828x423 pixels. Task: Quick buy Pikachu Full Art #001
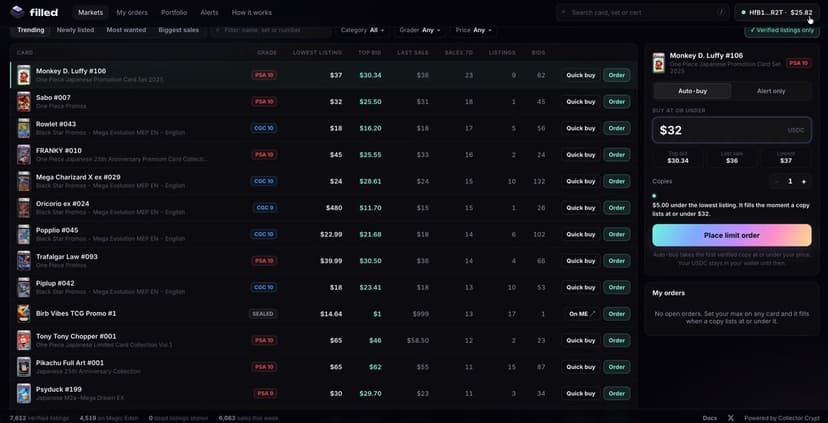coord(580,366)
